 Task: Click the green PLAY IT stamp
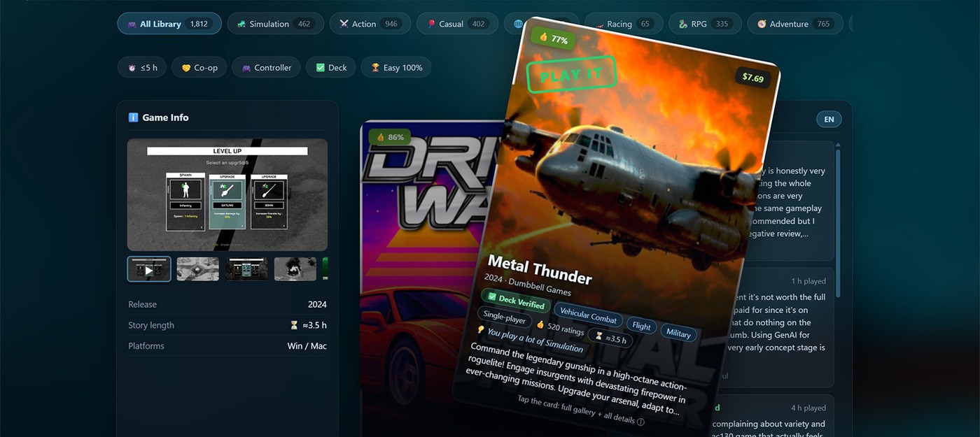click(x=571, y=75)
